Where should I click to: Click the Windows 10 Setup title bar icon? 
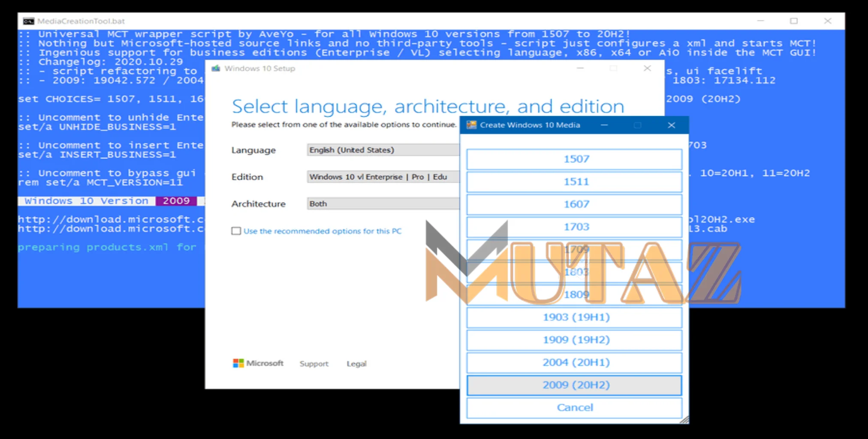coord(216,68)
